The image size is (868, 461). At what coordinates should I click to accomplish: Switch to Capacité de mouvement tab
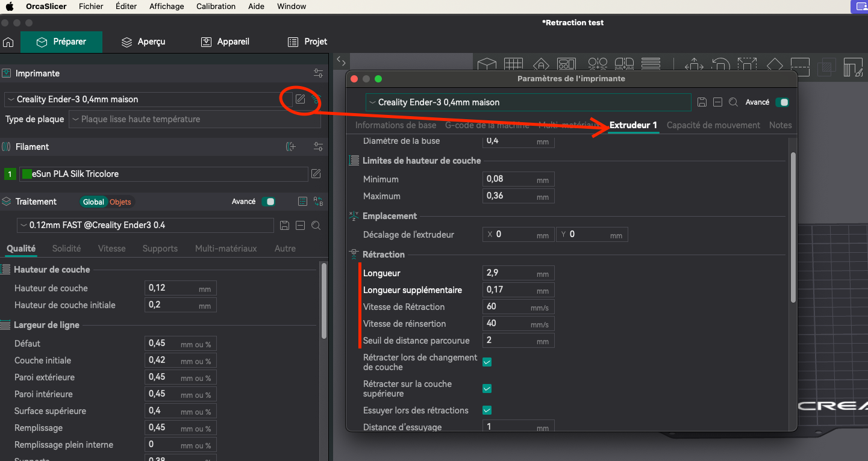tap(713, 125)
